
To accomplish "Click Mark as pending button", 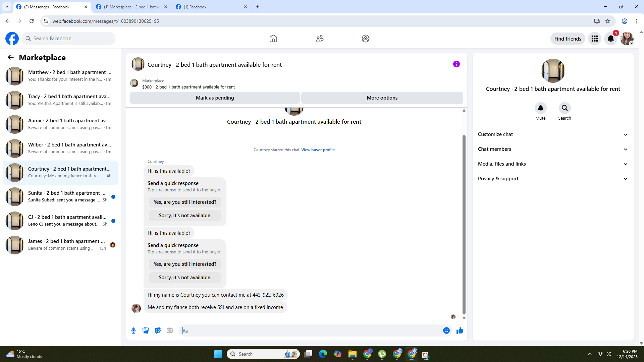I will point(215,98).
